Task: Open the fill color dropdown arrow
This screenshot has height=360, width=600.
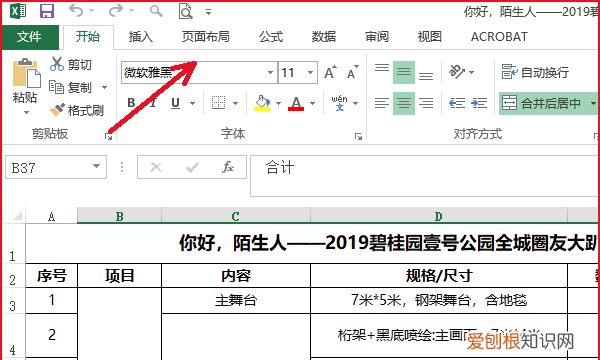Action: [x=278, y=103]
